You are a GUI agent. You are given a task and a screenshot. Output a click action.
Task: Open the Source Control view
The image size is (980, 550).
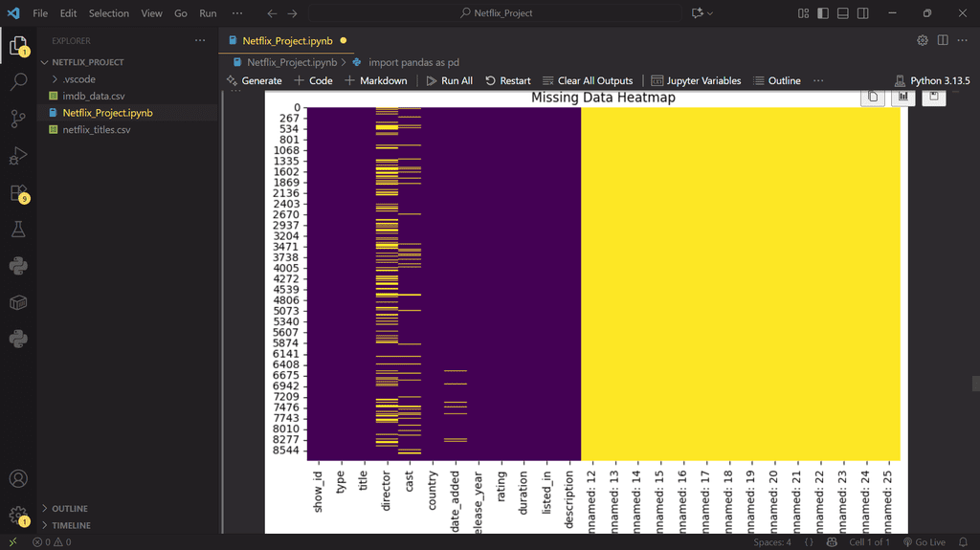(18, 119)
